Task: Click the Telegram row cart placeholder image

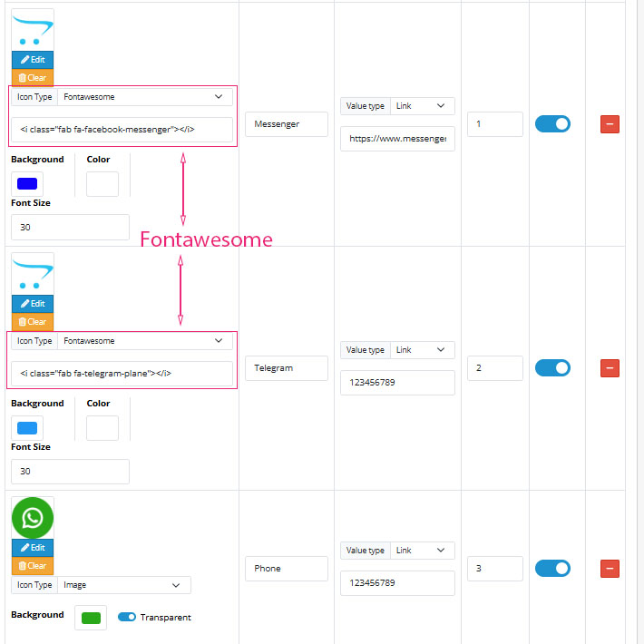Action: tap(33, 274)
